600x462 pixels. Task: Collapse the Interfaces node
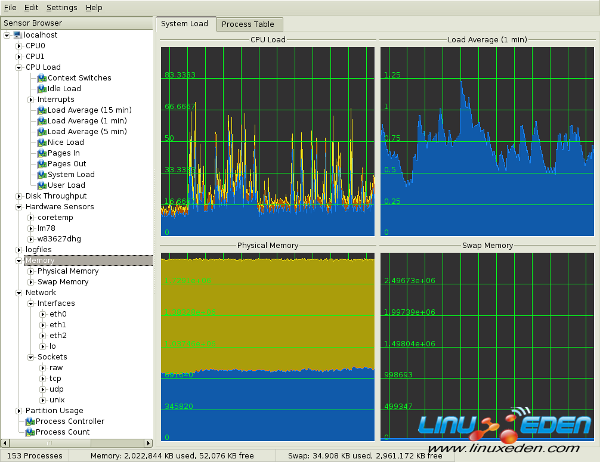[x=31, y=304]
